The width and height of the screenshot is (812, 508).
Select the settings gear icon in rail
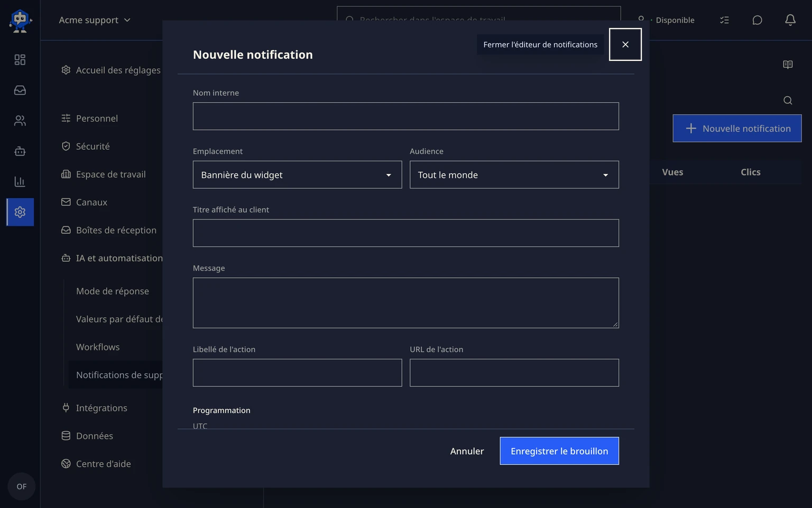[20, 212]
